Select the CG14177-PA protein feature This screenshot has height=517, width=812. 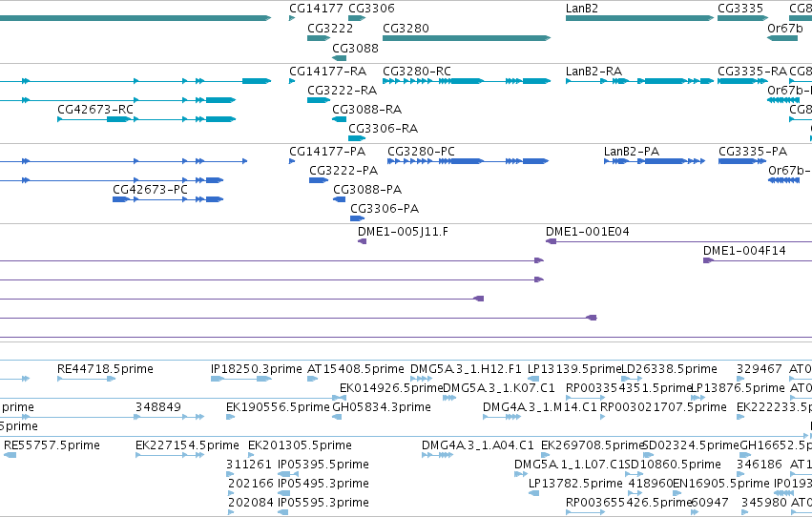coord(292,161)
